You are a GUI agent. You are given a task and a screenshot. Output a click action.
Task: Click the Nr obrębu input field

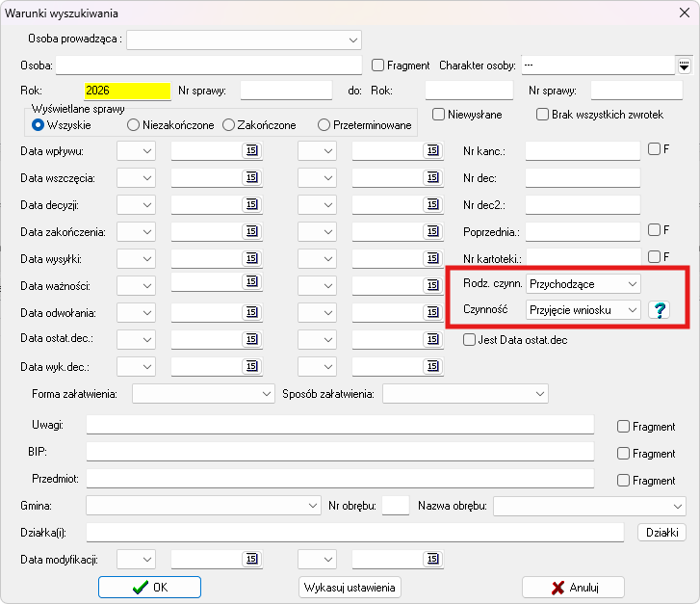pyautogui.click(x=396, y=506)
